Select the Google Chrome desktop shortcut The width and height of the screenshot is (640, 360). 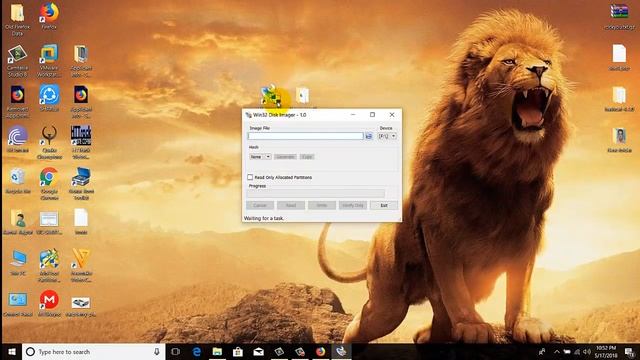[49, 183]
